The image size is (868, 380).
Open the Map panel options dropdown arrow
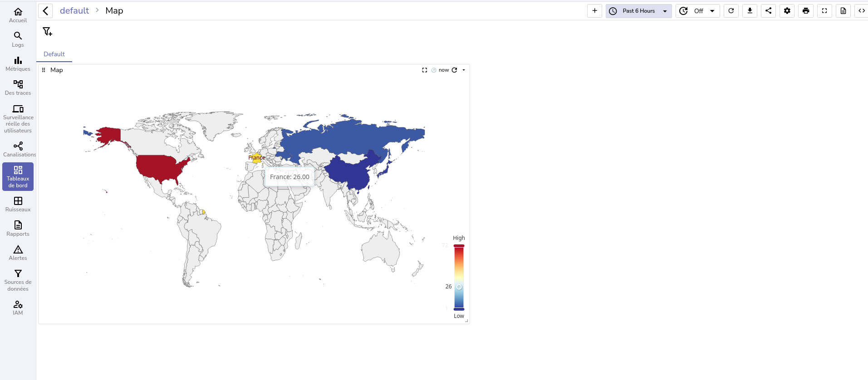(464, 70)
